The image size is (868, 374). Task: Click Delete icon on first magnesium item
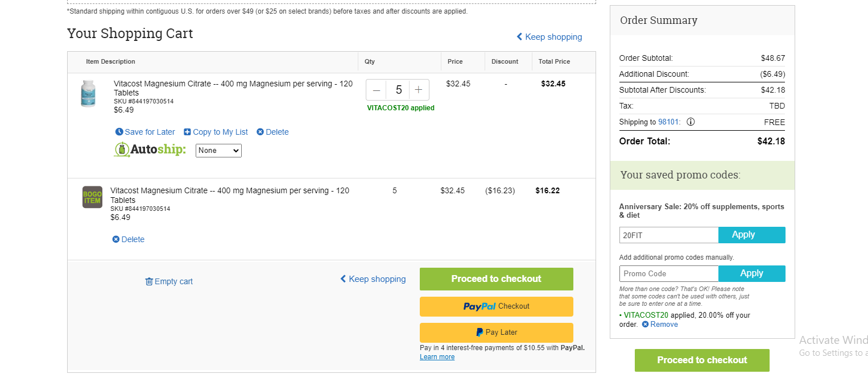pyautogui.click(x=260, y=132)
